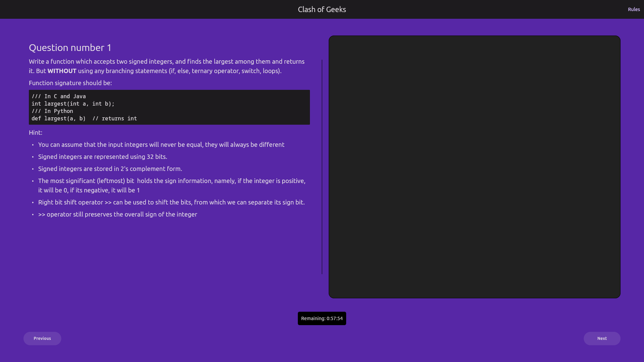The height and width of the screenshot is (362, 644).
Task: Click the hint about >> preserving sign
Action: tap(117, 215)
